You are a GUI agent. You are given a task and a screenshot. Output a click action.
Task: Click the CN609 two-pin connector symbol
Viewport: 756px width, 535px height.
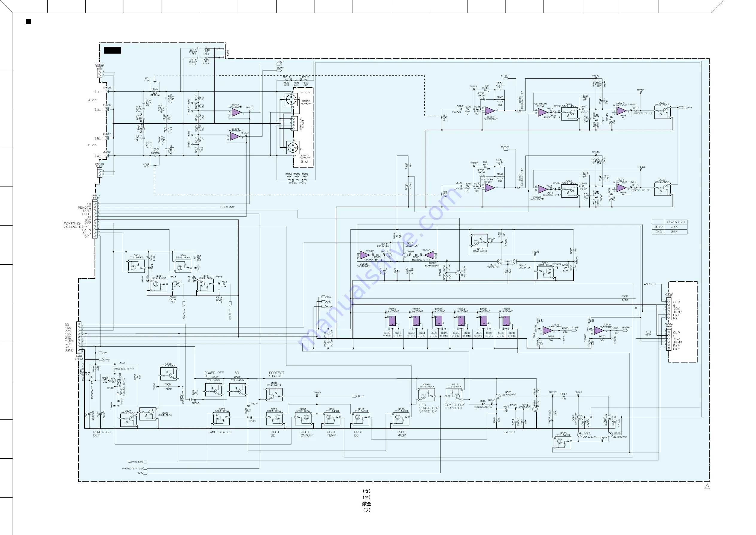coord(99,73)
